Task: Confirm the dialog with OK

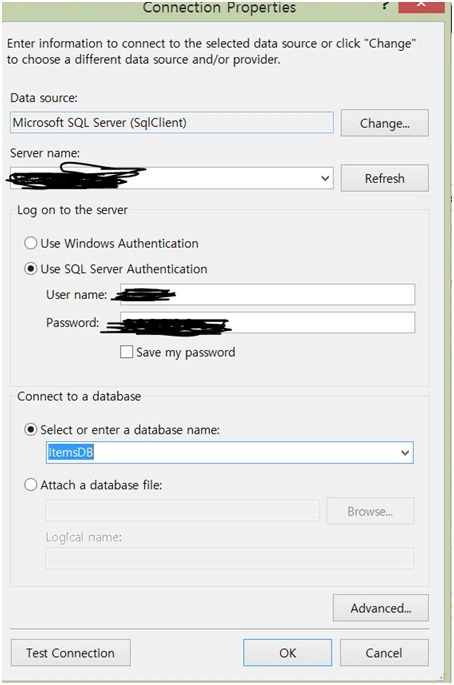Action: click(x=288, y=653)
